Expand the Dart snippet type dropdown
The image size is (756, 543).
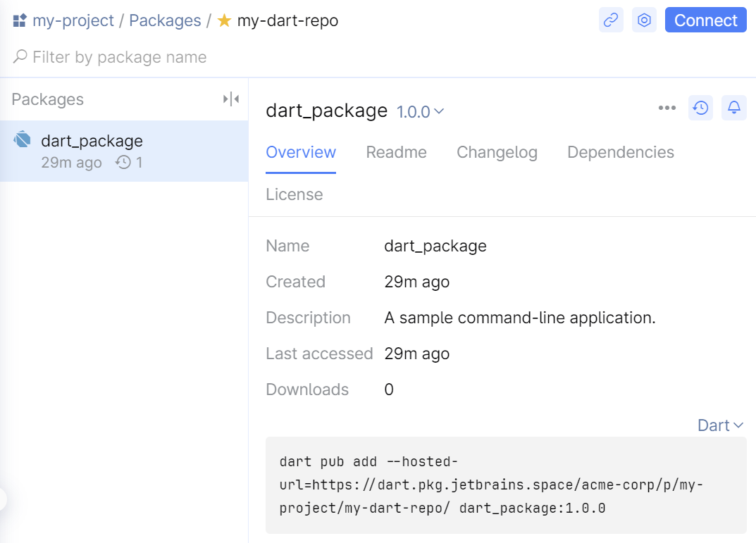coord(720,425)
